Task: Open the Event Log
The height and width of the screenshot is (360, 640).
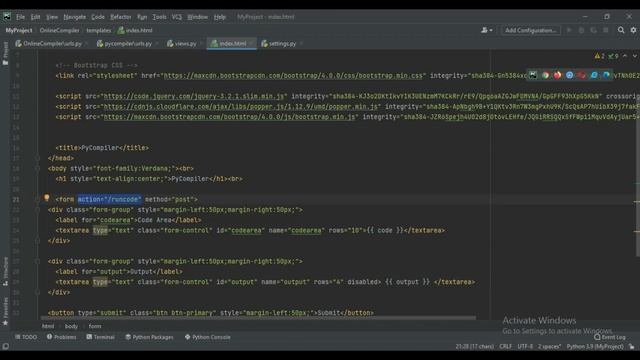Action: tap(610, 337)
